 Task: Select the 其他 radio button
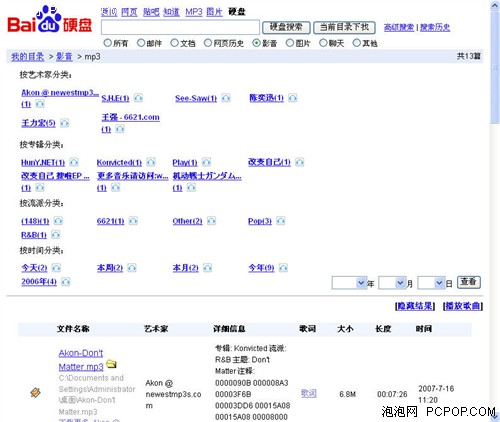(356, 43)
